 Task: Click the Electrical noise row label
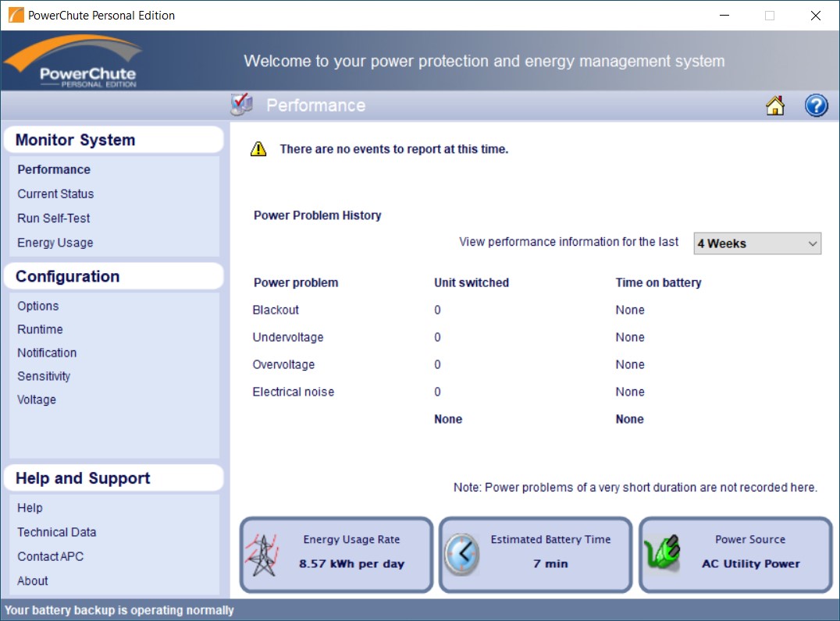(x=293, y=392)
